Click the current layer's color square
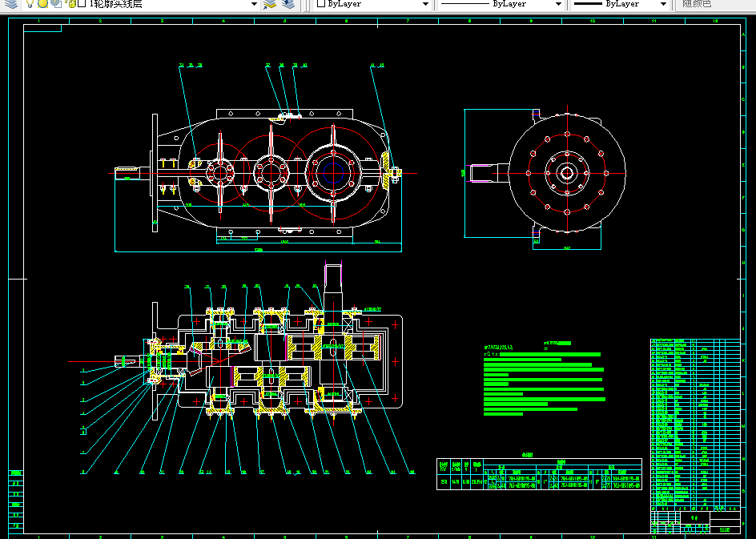This screenshot has width=756, height=539. pos(82,4)
